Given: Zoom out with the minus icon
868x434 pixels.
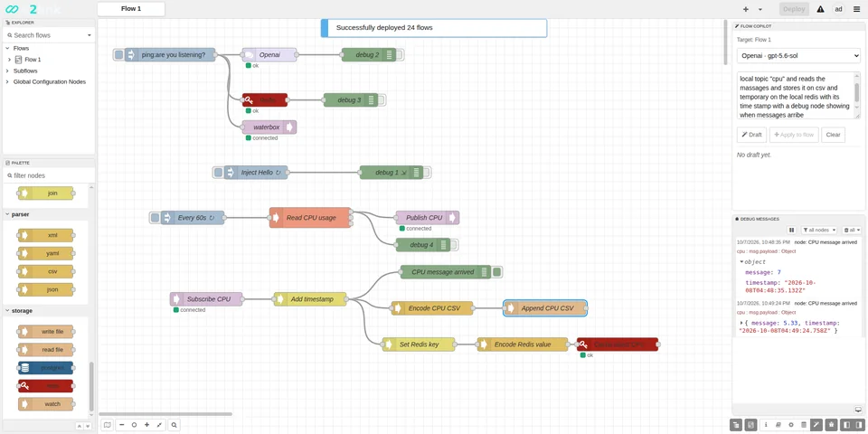Looking at the screenshot, I should 122,425.
